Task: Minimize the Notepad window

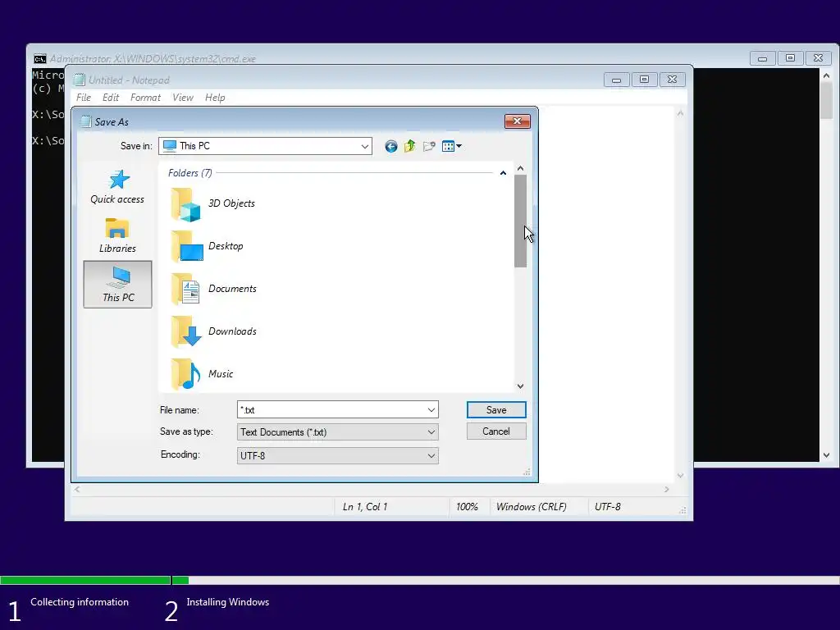Action: tap(616, 80)
